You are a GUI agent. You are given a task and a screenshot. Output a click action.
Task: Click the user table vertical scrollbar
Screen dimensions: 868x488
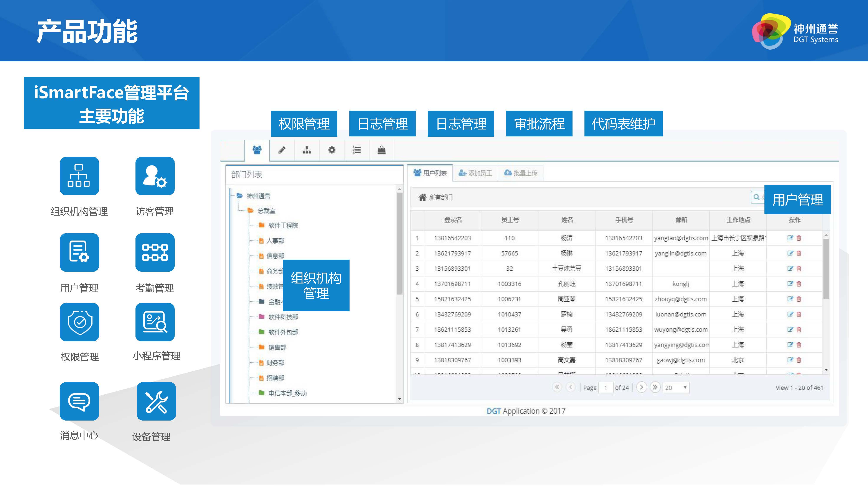click(x=826, y=269)
